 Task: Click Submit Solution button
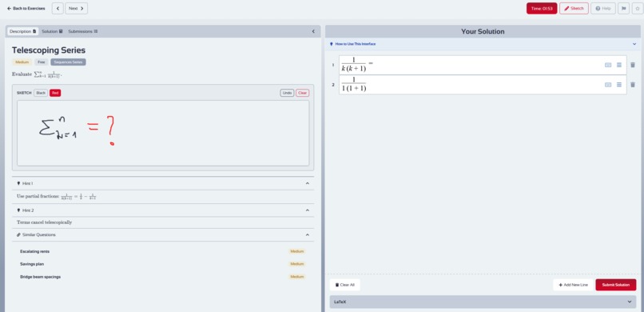(x=616, y=285)
